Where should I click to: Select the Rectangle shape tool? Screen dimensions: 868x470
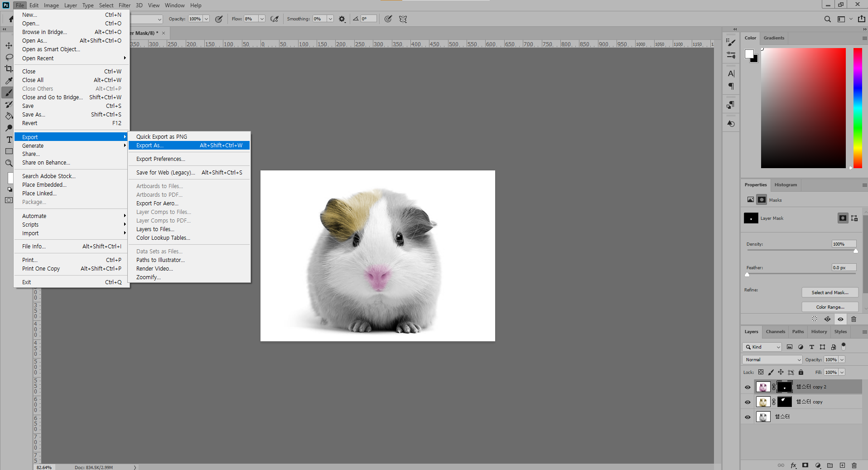[9, 151]
